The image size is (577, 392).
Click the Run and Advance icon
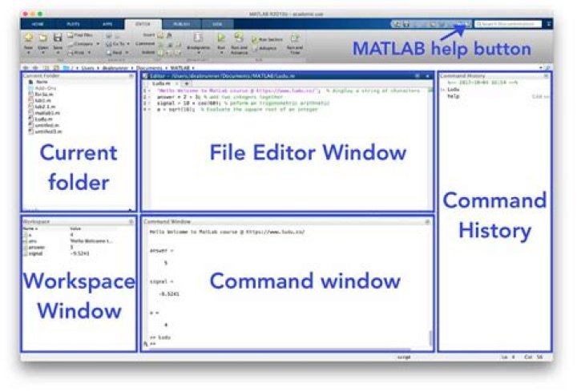click(x=239, y=38)
